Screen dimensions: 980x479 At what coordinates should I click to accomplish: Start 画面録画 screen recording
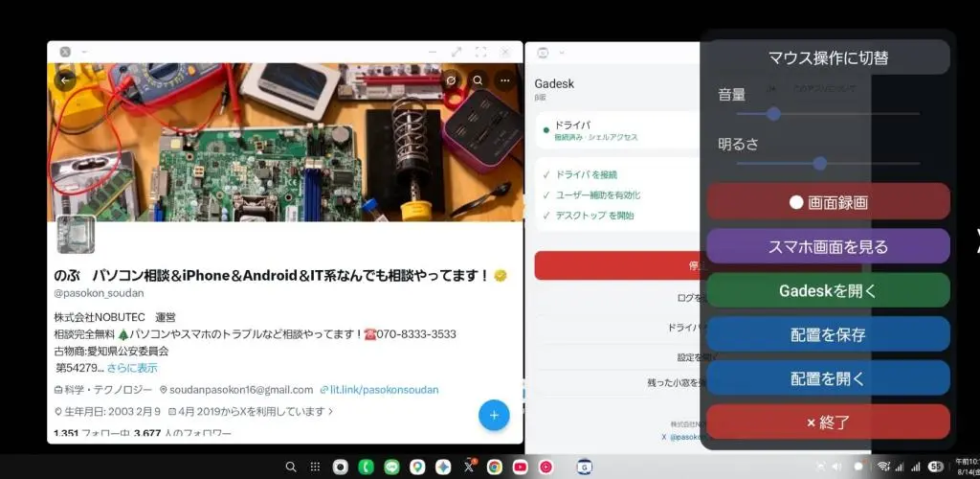pos(828,202)
